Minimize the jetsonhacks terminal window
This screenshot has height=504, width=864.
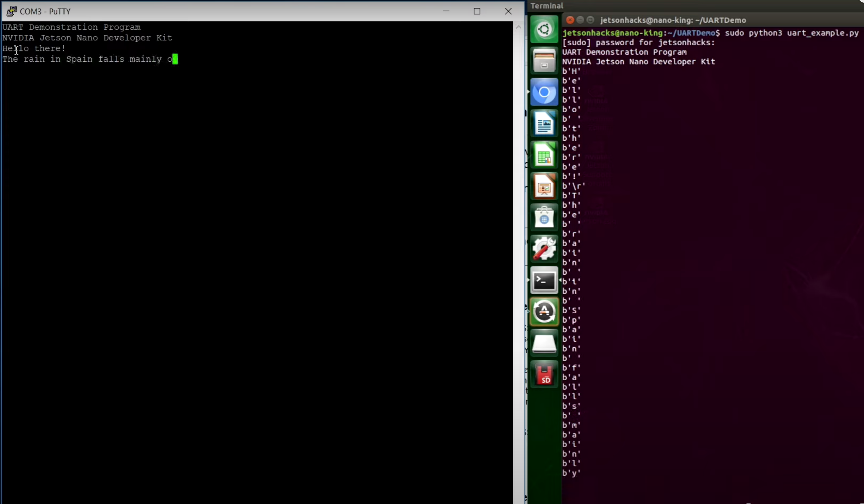tap(580, 20)
